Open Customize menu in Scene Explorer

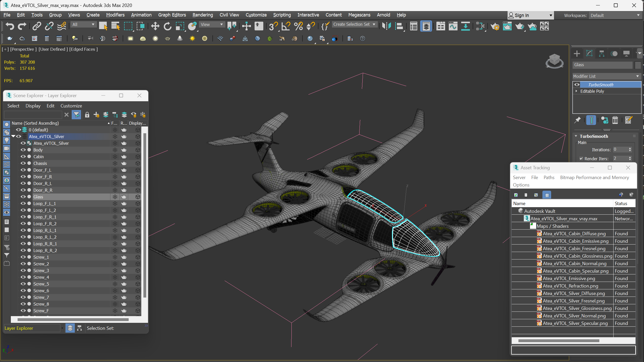71,106
